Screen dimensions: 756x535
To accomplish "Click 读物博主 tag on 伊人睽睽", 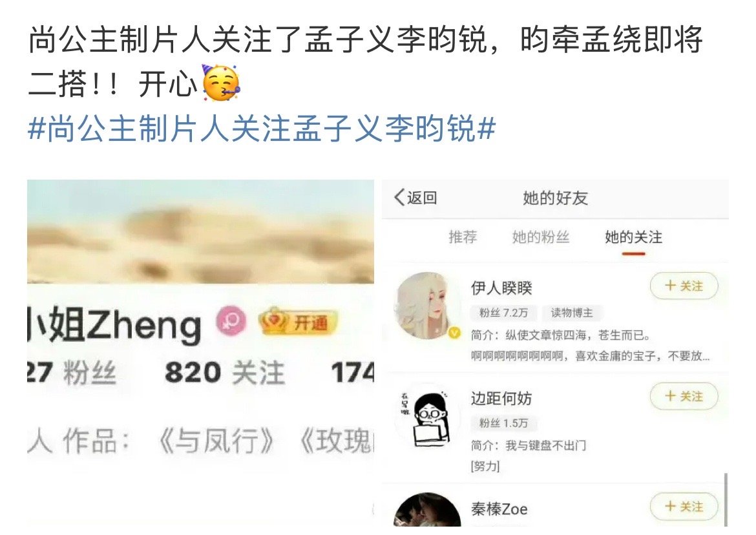I will [571, 313].
